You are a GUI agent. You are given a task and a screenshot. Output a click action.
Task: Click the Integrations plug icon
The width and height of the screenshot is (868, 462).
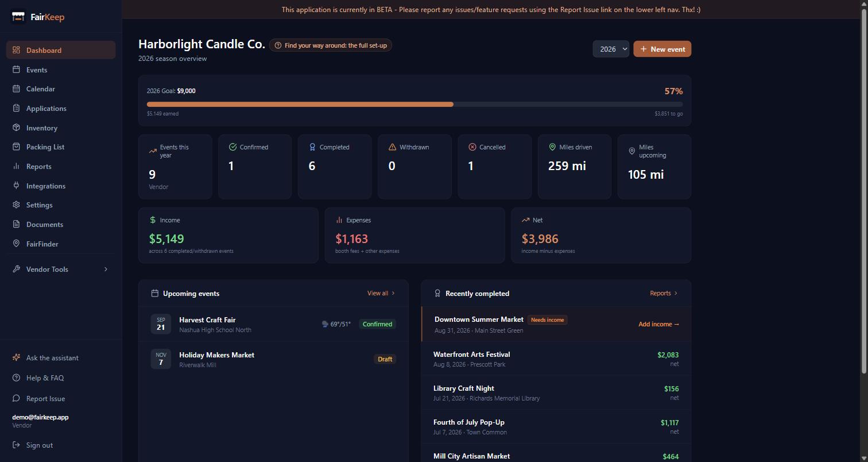[16, 186]
